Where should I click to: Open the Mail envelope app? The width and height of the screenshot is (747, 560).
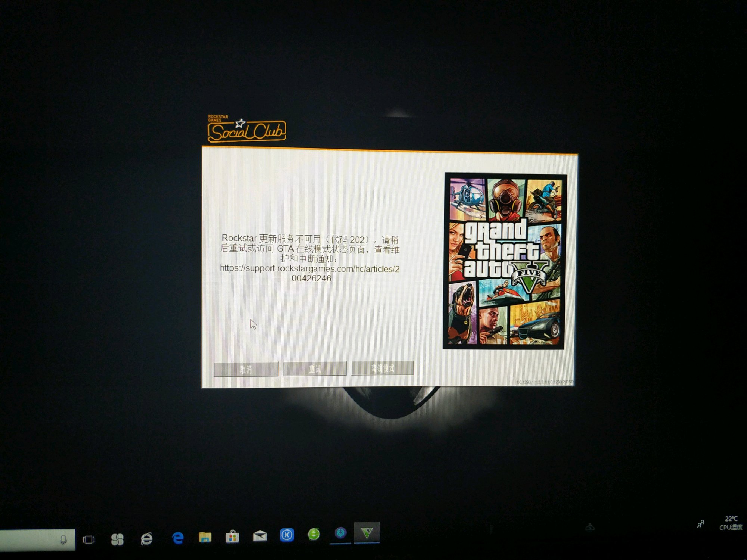click(260, 536)
